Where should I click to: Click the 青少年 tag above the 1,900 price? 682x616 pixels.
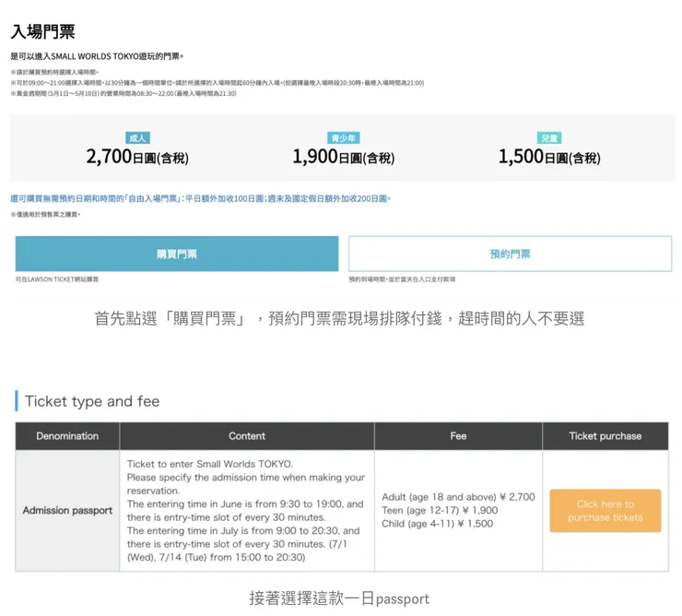click(343, 138)
